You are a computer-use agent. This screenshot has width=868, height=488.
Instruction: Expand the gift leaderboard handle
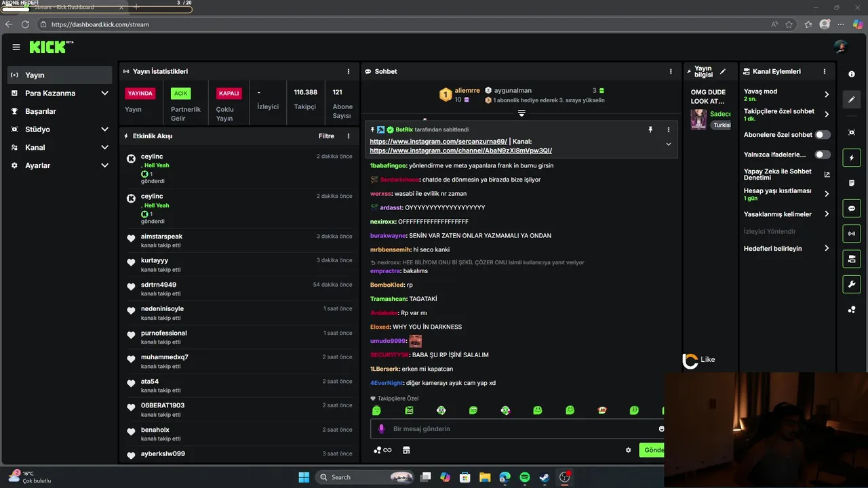tap(521, 113)
